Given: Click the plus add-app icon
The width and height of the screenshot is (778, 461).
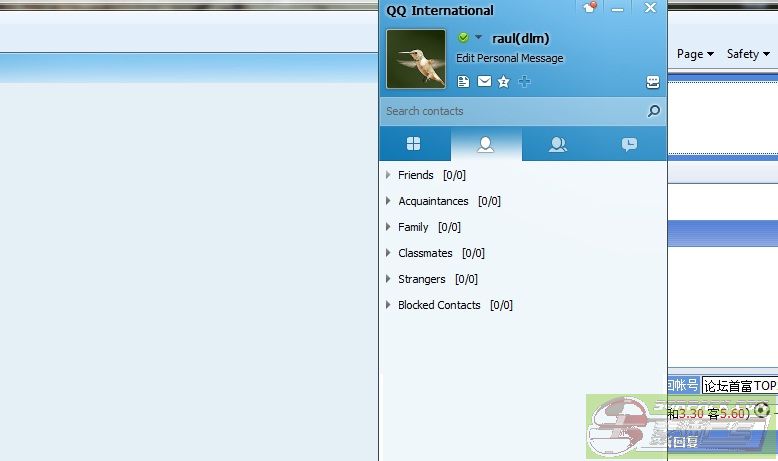Looking at the screenshot, I should [524, 81].
